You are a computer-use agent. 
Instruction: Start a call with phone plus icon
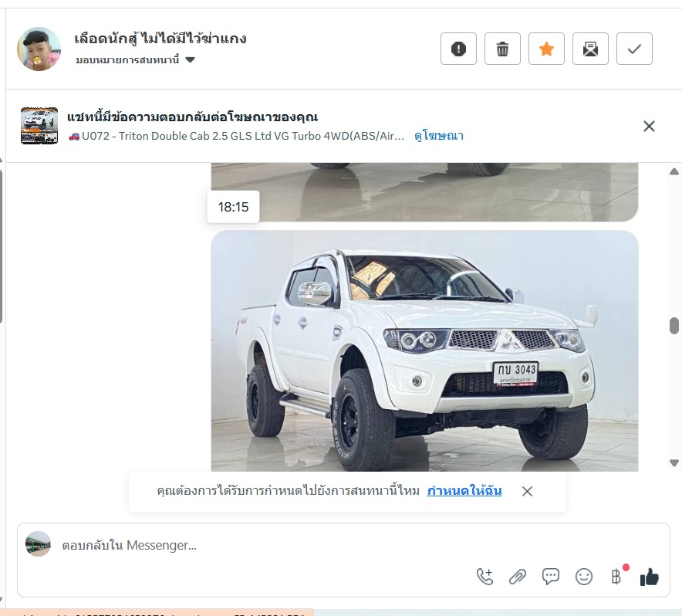485,577
